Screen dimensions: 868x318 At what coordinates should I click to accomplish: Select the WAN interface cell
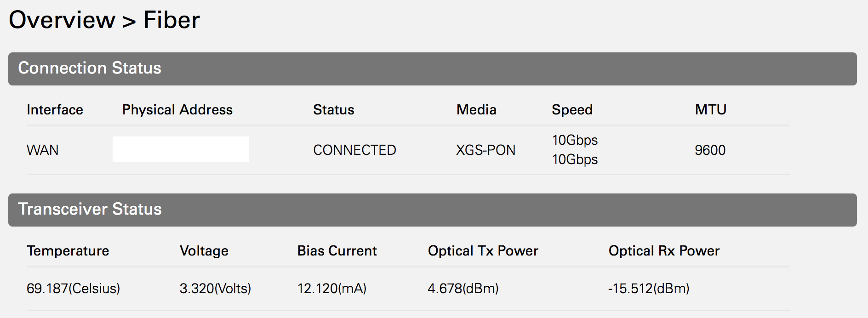click(x=42, y=150)
